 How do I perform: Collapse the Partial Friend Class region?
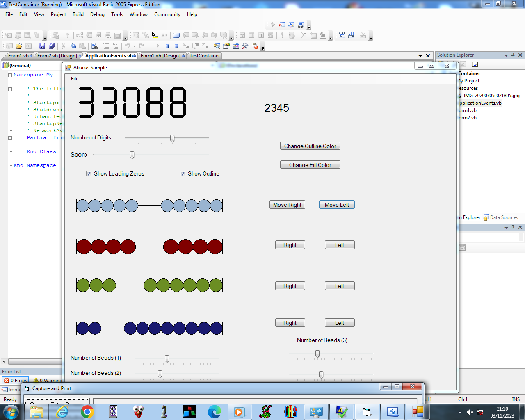(x=10, y=138)
